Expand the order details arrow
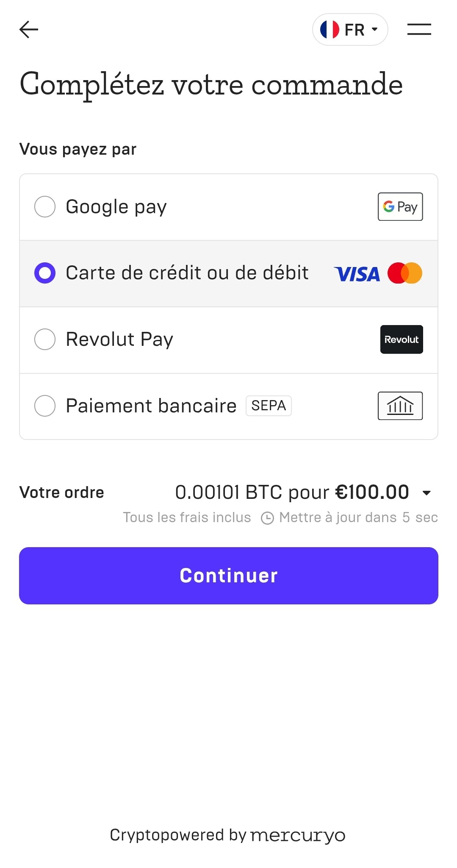457x868 pixels. pyautogui.click(x=427, y=493)
